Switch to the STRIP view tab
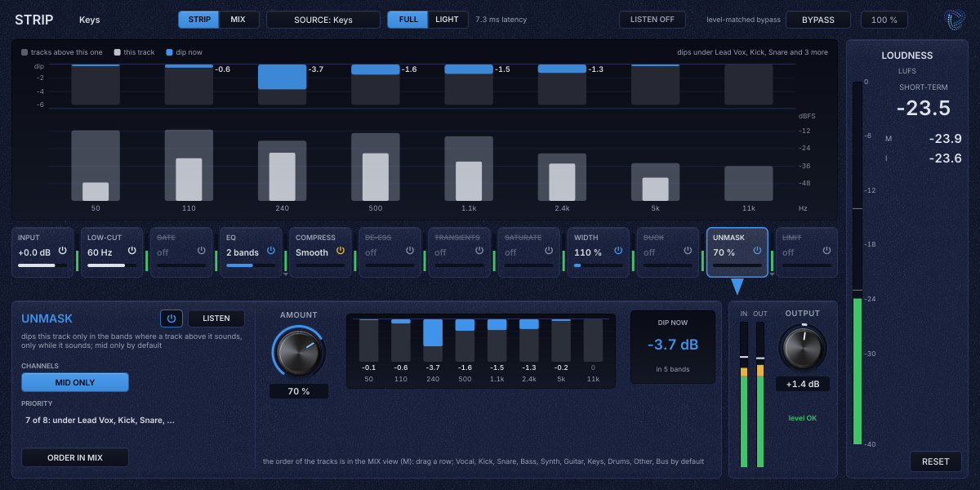Screen dimensions: 980x490 (199, 20)
